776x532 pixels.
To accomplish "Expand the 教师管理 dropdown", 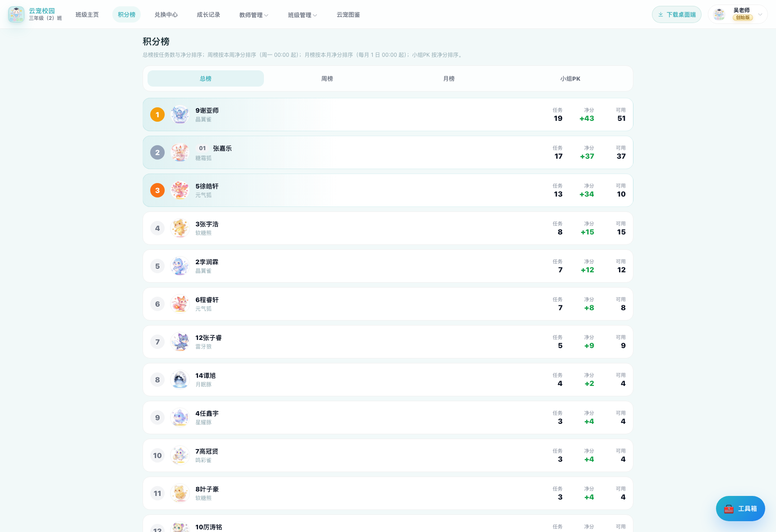I will pos(254,15).
